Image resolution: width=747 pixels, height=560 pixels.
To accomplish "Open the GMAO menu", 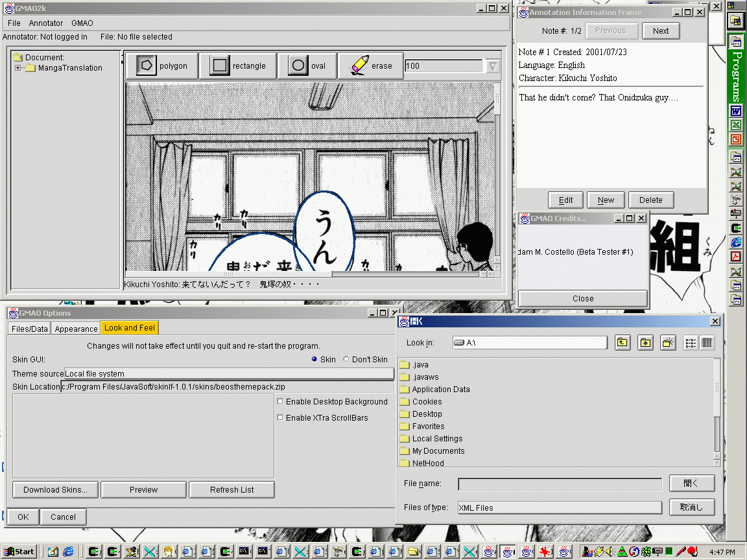I will pyautogui.click(x=82, y=23).
